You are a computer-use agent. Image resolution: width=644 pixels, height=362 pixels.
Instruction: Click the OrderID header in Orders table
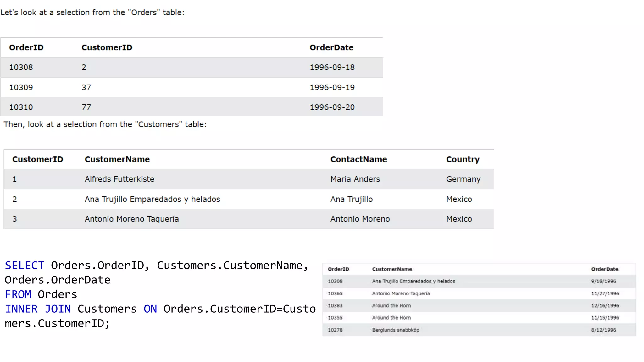(x=26, y=47)
